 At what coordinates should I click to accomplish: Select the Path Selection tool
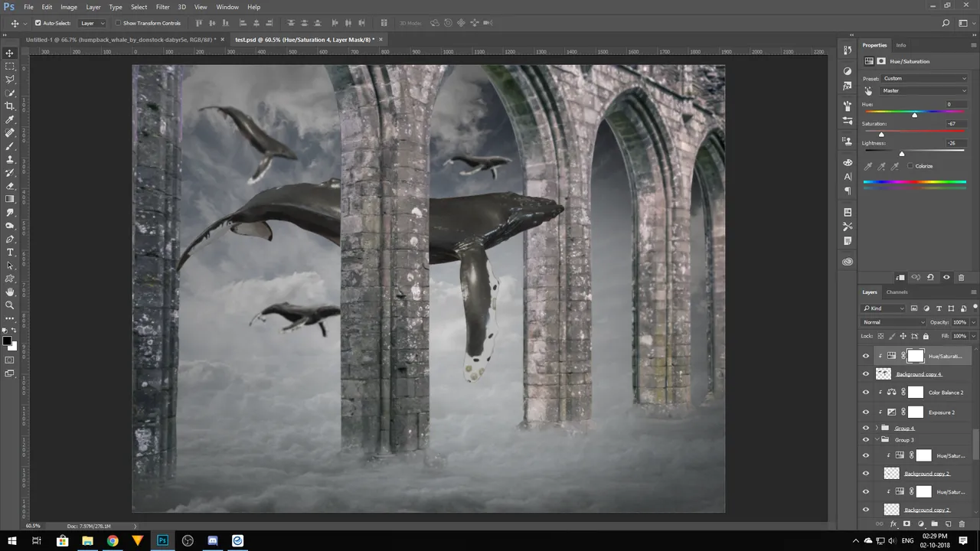[x=10, y=266]
